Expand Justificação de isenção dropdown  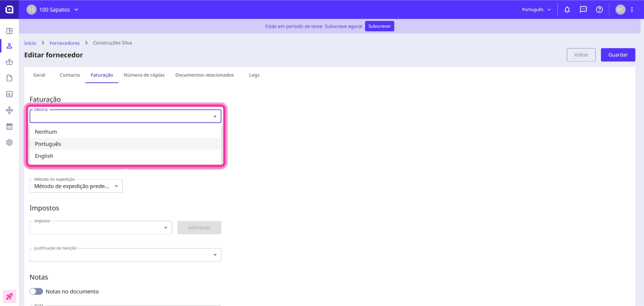tap(125, 255)
